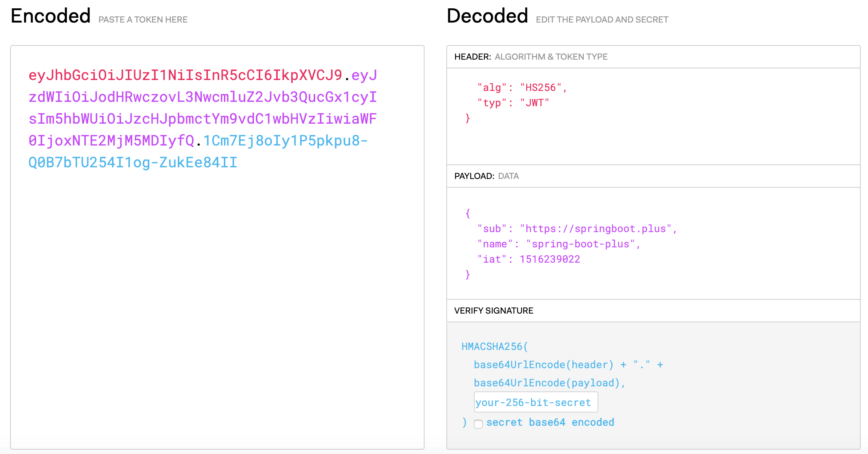
Task: Click the HEADER: ALGORITHM & TOKEN TYPE title
Action: pos(531,57)
